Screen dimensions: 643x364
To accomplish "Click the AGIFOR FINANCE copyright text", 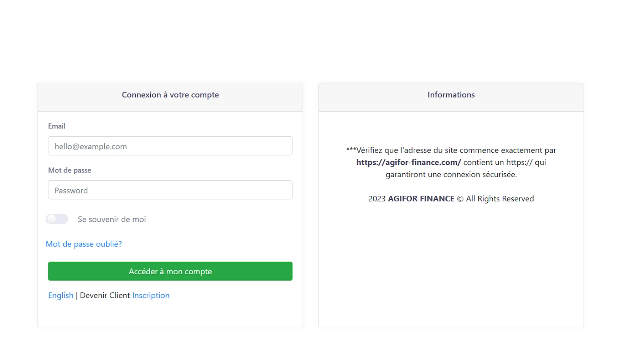I will pos(451,199).
